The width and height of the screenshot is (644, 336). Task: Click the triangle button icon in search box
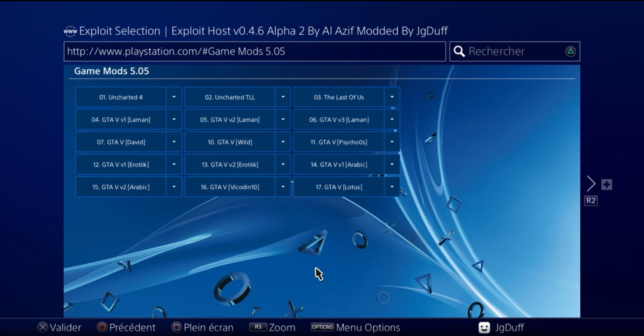570,51
